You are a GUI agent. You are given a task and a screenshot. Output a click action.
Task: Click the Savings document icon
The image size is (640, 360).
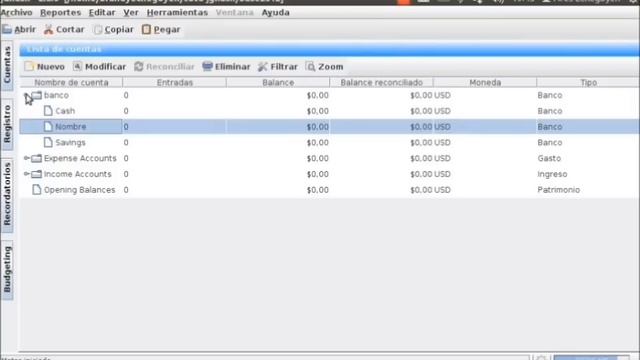[48, 142]
